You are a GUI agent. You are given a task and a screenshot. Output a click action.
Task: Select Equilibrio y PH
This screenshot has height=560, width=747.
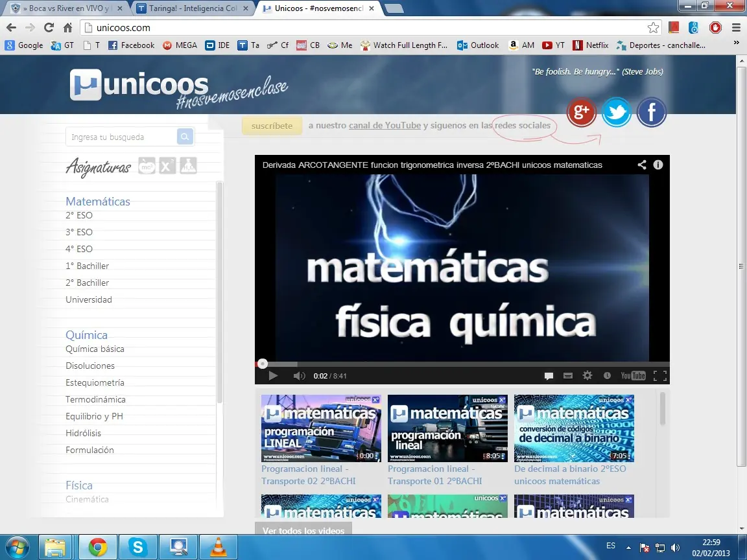pos(94,416)
